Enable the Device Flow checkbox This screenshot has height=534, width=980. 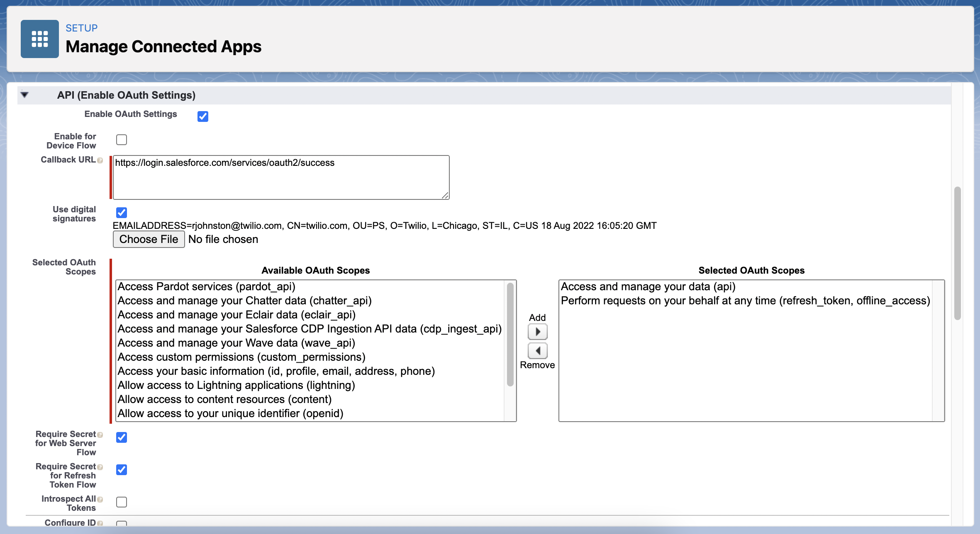click(122, 140)
